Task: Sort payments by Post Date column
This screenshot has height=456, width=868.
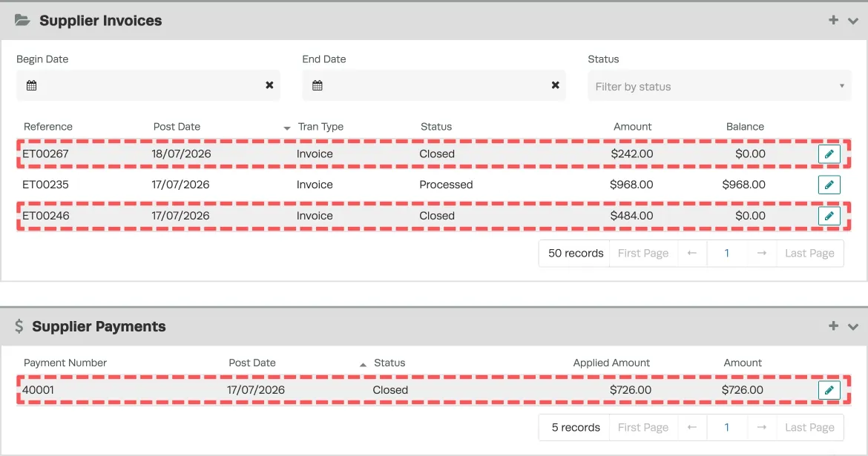Action: point(252,363)
